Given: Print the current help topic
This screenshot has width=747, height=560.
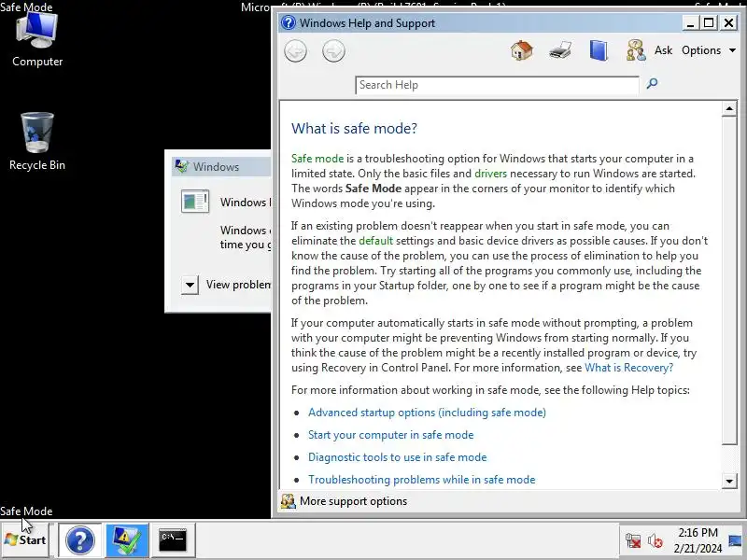Looking at the screenshot, I should 560,50.
